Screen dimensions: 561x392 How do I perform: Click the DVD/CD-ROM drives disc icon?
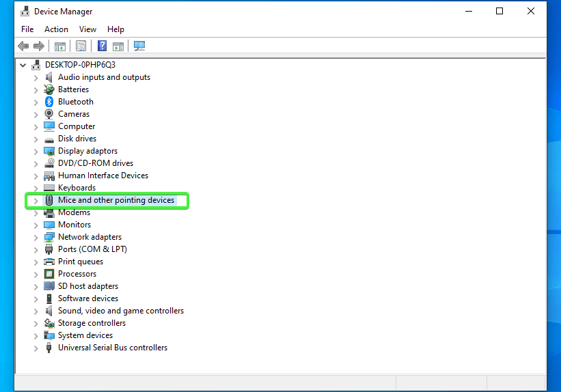(x=49, y=163)
